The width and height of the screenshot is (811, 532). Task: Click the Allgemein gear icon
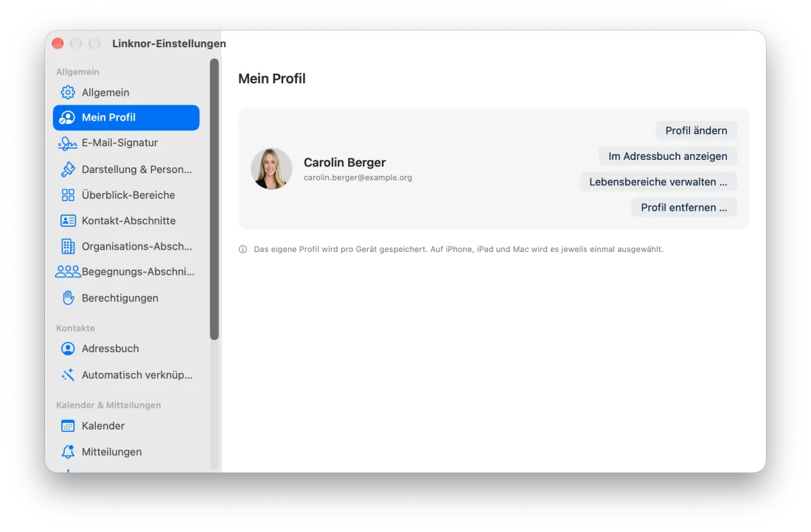tap(68, 93)
